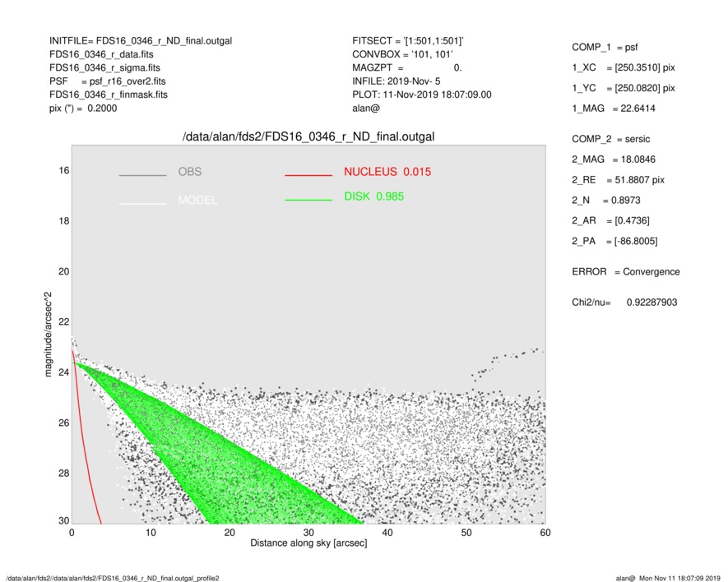Click the white MODEL legend line

143,203
